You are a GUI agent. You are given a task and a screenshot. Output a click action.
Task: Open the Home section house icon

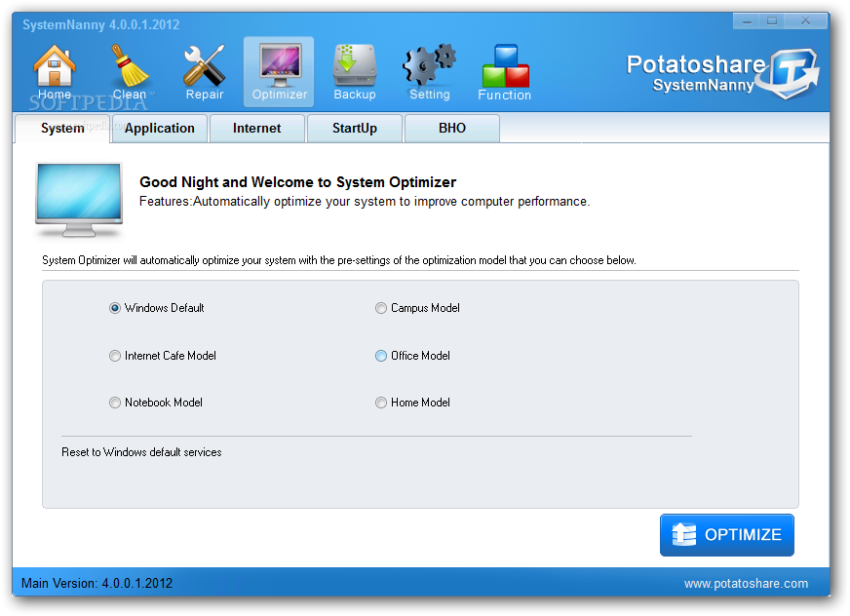[55, 71]
